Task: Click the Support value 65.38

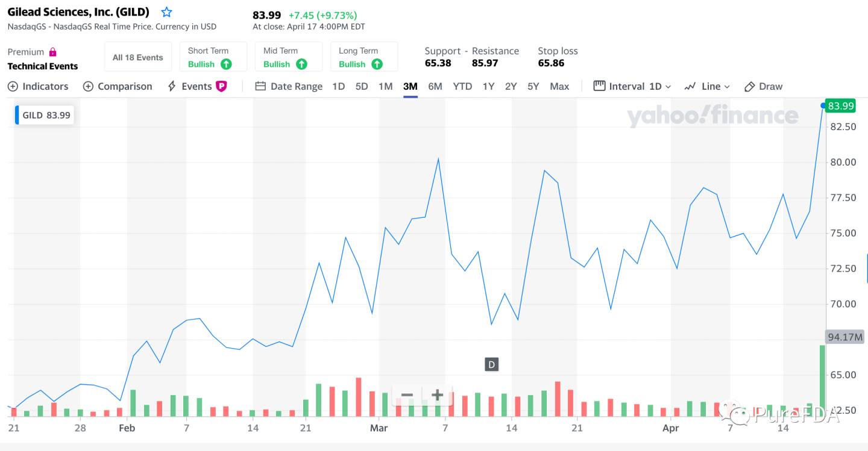Action: click(438, 63)
